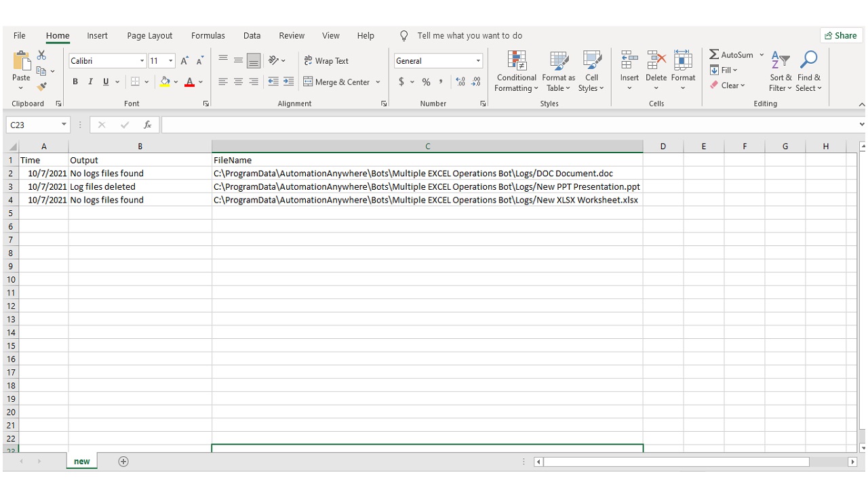The width and height of the screenshot is (868, 488).
Task: Toggle Italic formatting
Action: coord(91,82)
